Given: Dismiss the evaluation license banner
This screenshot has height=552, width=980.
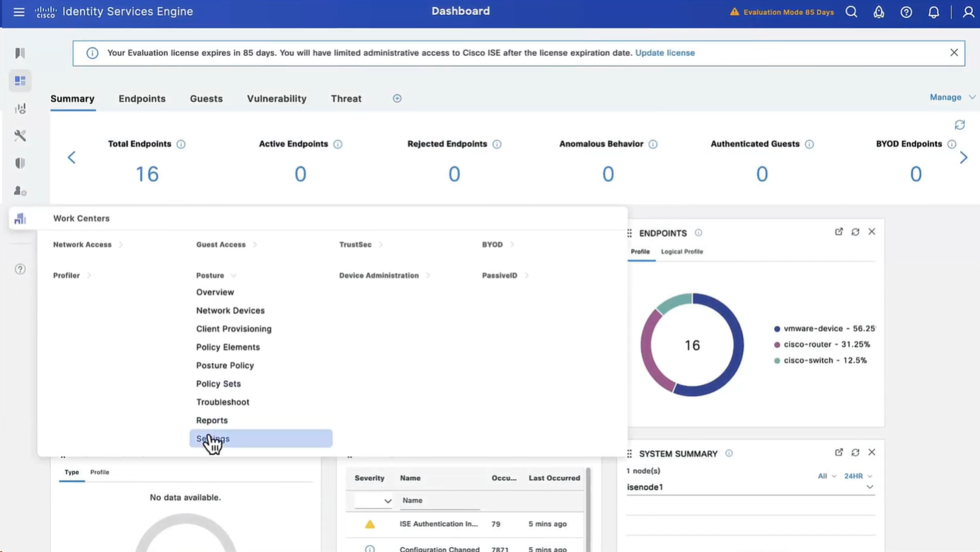Looking at the screenshot, I should click(x=954, y=53).
